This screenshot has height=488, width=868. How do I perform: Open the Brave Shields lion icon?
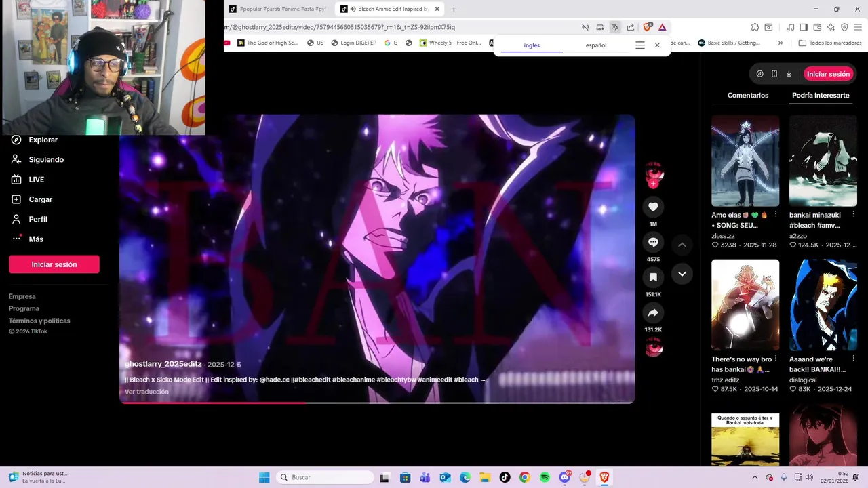point(647,27)
